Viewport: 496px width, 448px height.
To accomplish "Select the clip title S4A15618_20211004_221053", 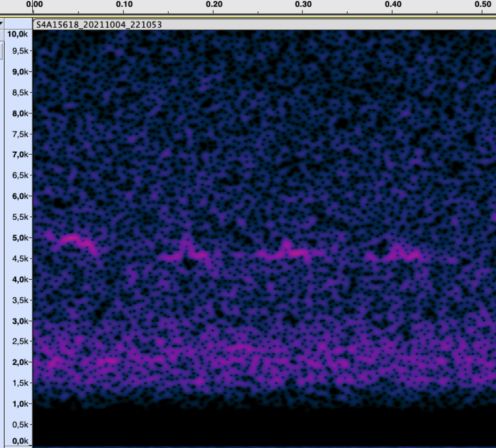I will (99, 25).
